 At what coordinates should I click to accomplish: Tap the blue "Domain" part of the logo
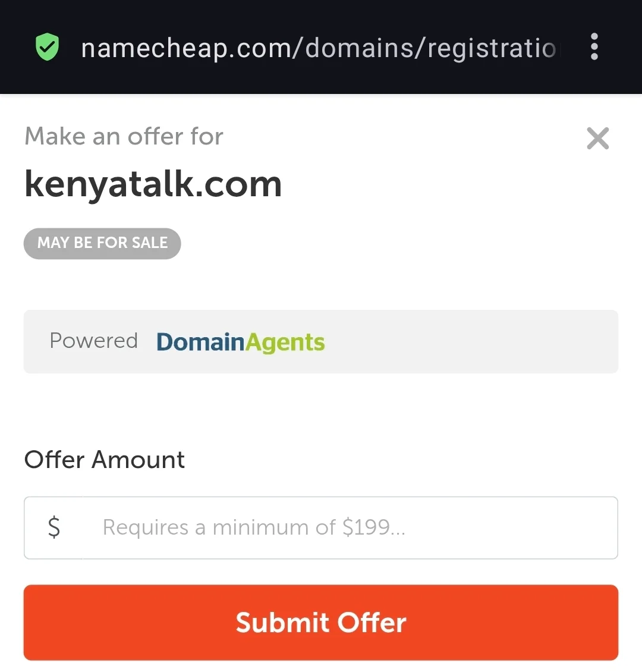pos(200,341)
